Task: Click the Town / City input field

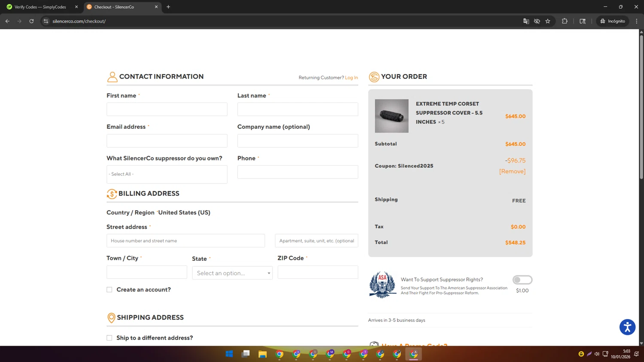Action: tap(147, 272)
